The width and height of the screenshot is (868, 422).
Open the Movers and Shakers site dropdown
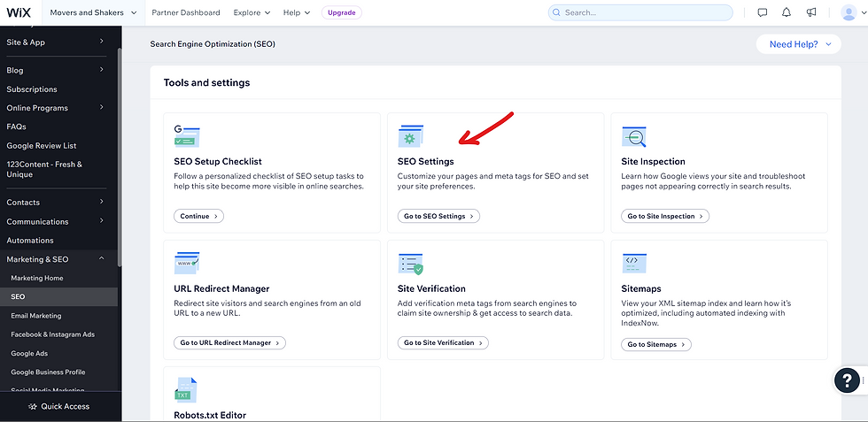click(94, 12)
